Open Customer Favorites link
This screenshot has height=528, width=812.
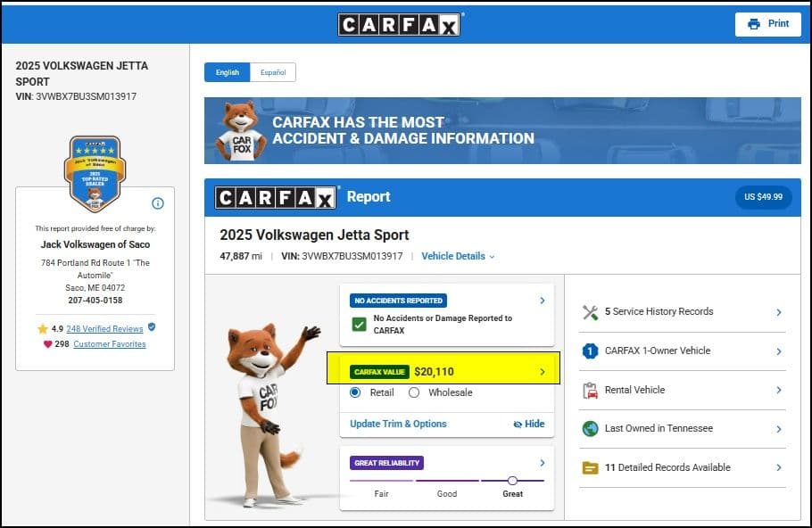(x=109, y=344)
